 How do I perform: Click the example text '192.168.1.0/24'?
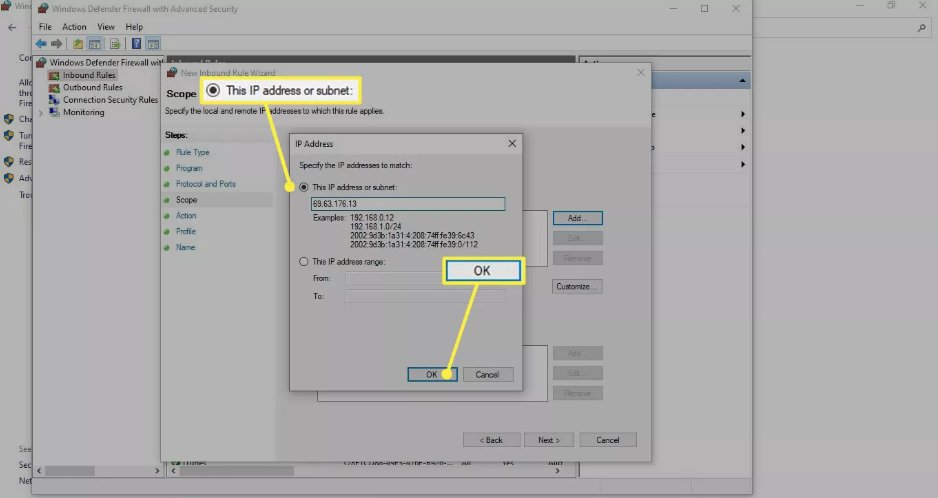click(x=376, y=227)
